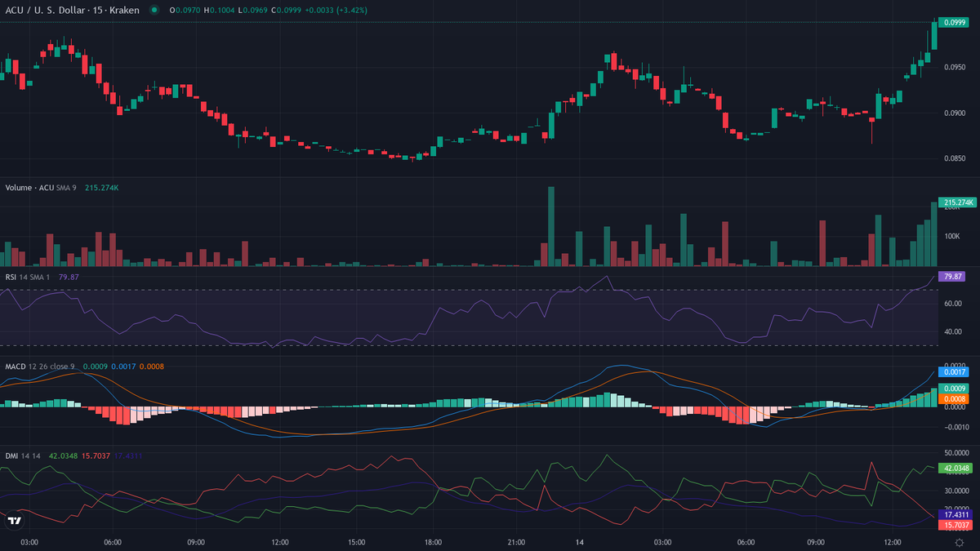Click the red 15.7037 DMI axis label
980x551 pixels.
(x=956, y=527)
